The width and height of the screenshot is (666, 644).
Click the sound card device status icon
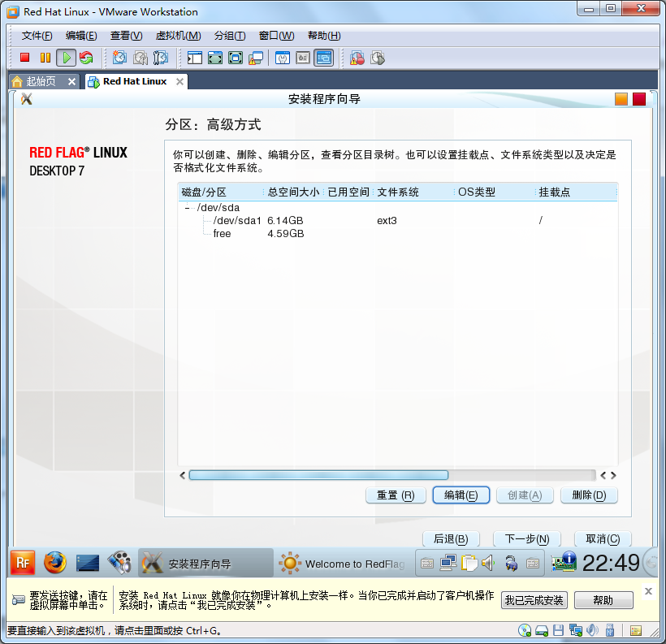(x=593, y=631)
